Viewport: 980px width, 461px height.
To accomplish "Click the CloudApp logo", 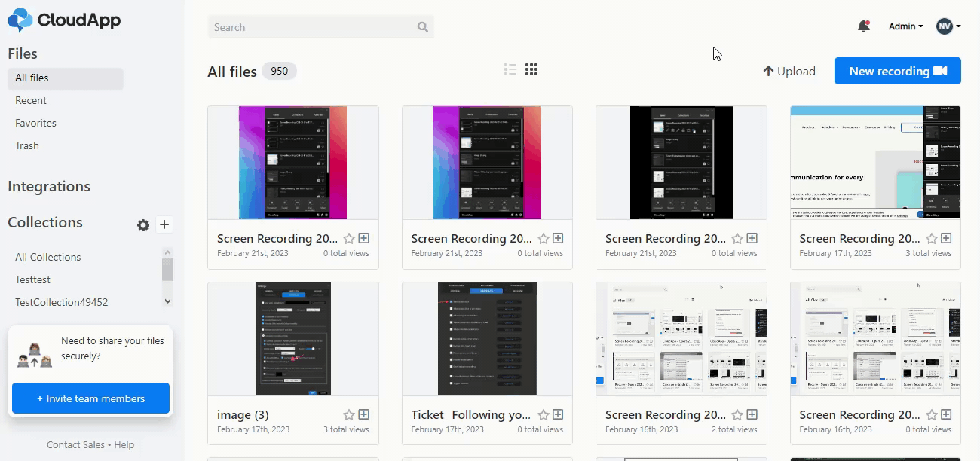I will coord(64,20).
